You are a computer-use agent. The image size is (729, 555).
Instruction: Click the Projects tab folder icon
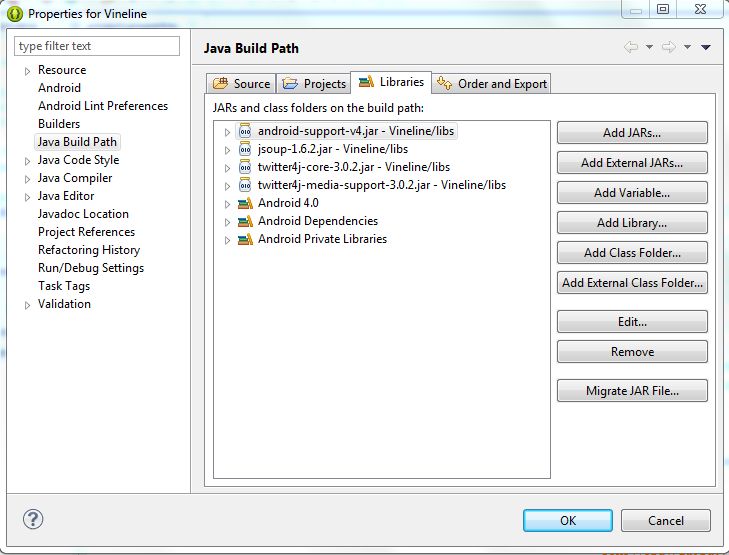[x=290, y=84]
